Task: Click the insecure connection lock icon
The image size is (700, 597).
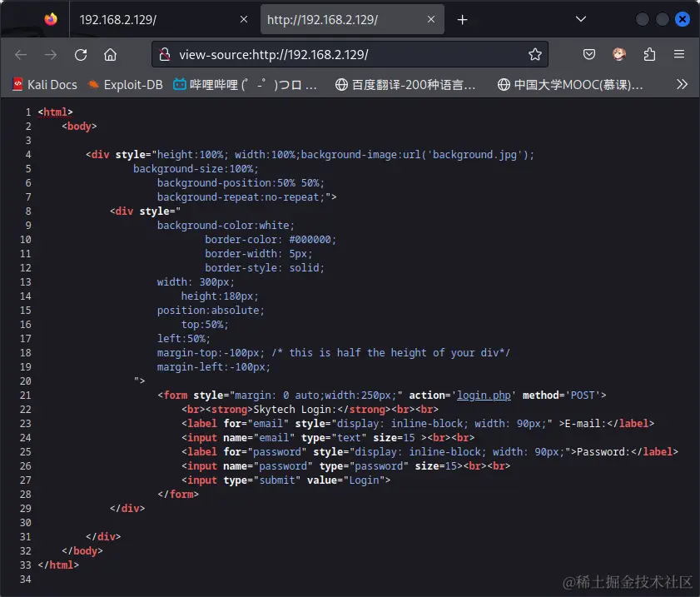Action: (x=165, y=54)
